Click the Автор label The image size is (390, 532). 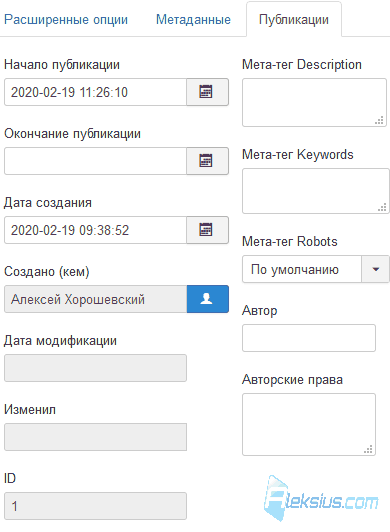click(260, 310)
